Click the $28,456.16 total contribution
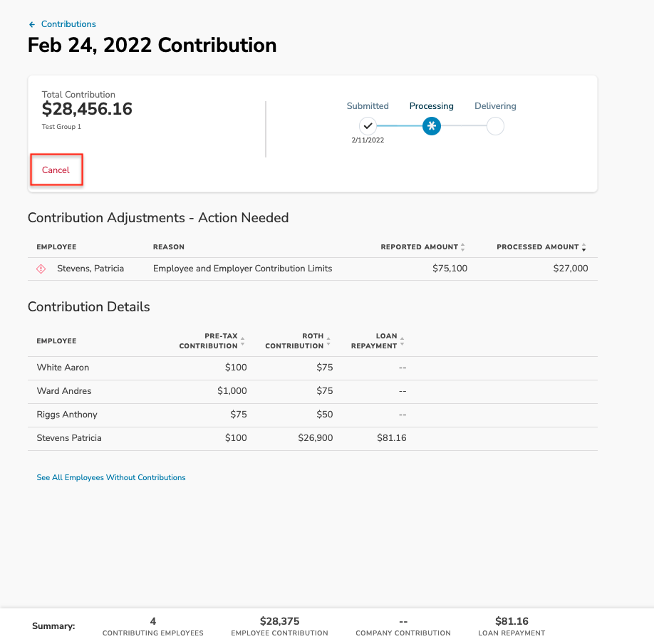 [x=87, y=109]
